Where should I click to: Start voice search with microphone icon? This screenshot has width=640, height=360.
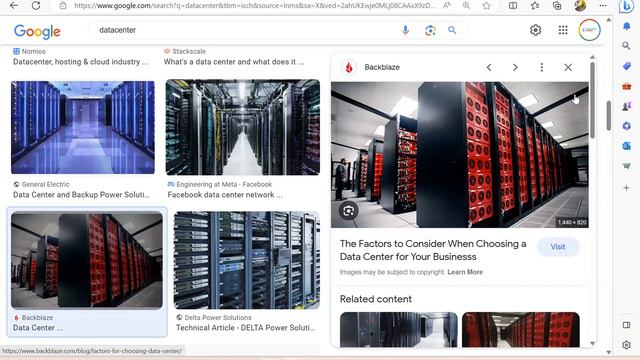(405, 30)
